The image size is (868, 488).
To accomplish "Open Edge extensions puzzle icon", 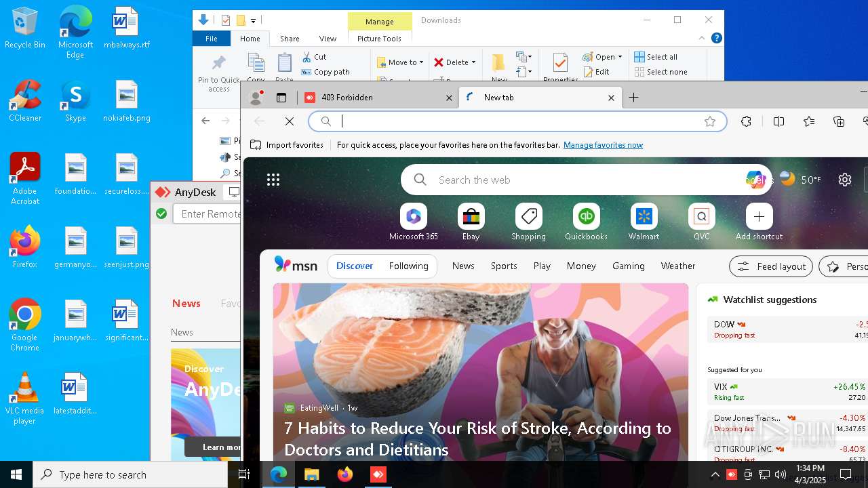I will pyautogui.click(x=746, y=121).
